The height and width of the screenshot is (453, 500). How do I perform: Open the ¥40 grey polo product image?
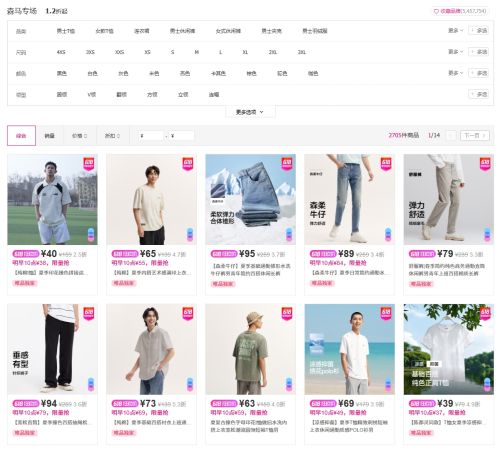(x=52, y=199)
